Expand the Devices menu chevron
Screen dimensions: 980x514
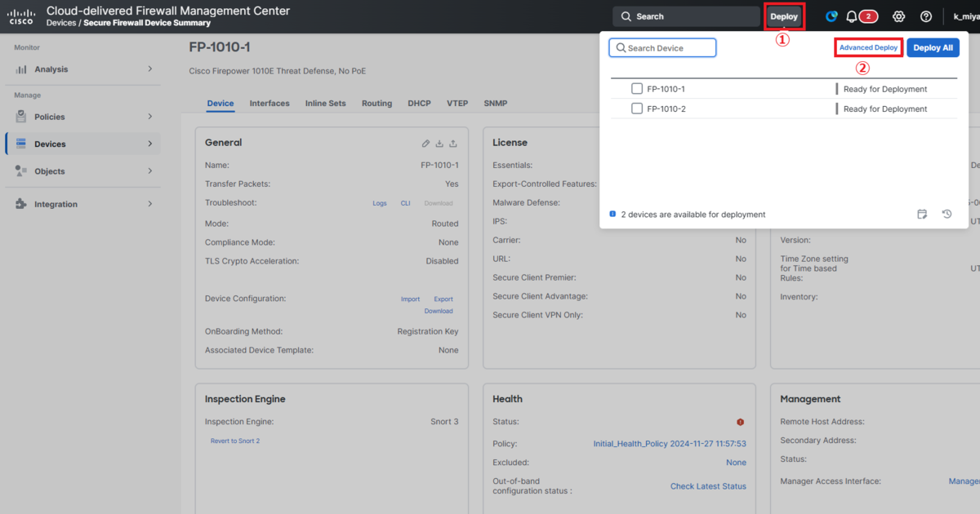click(x=150, y=144)
